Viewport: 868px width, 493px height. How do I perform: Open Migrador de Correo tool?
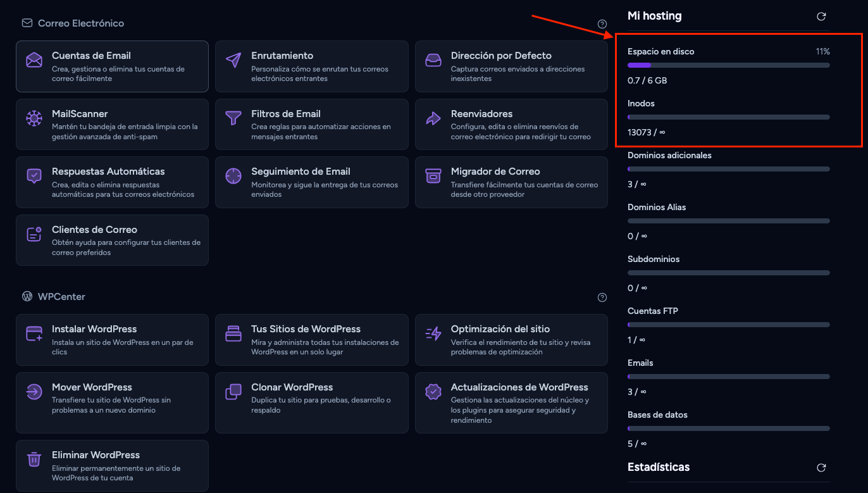511,182
